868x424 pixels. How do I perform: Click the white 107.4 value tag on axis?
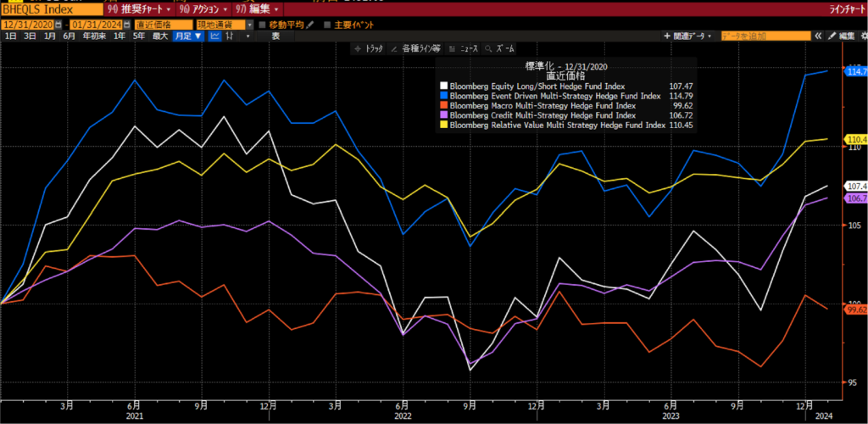coord(854,186)
